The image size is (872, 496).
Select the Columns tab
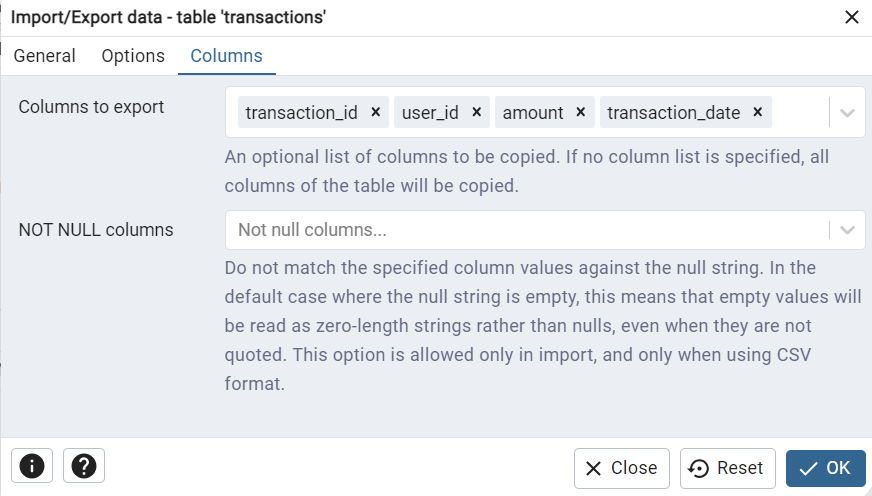[226, 56]
